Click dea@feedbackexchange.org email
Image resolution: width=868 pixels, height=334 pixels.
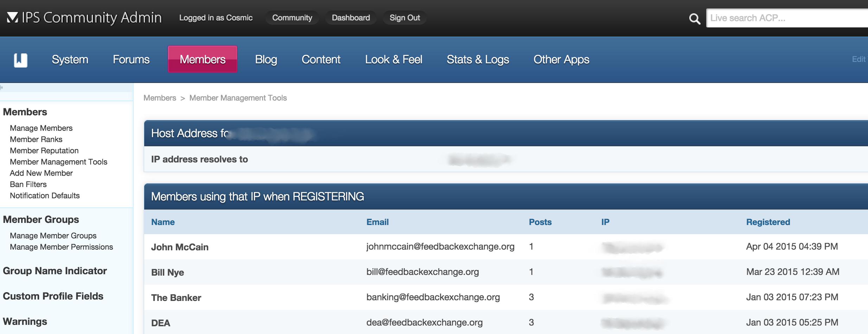425,322
